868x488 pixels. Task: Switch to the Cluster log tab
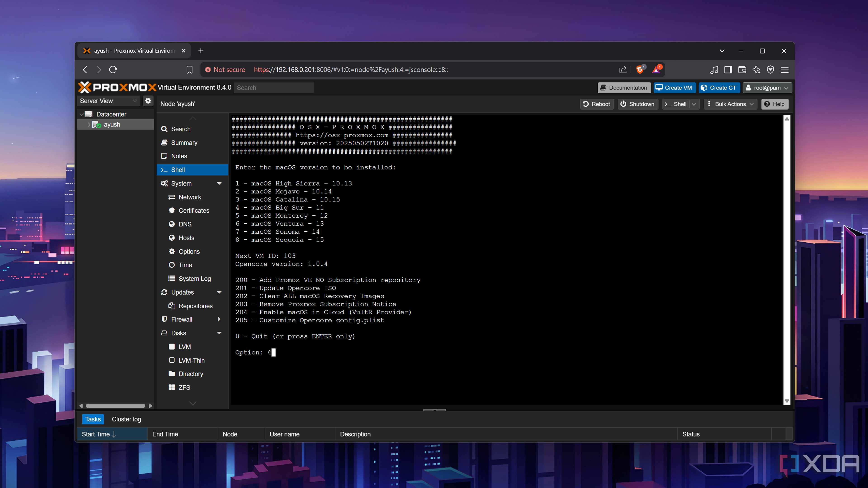coord(126,419)
